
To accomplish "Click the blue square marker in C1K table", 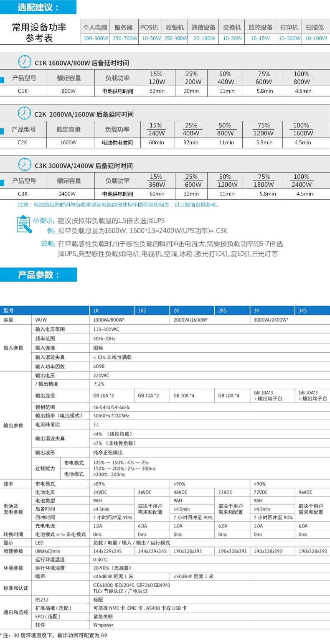I will click(x=2, y=78).
